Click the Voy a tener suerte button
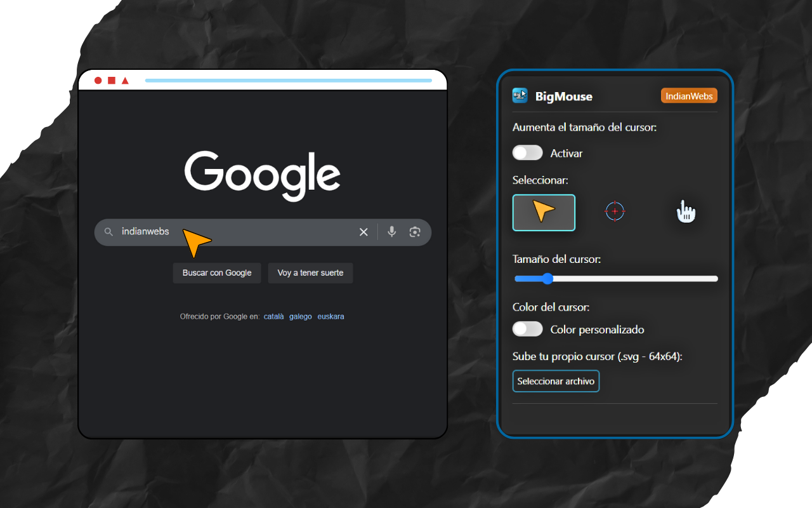 click(x=310, y=273)
